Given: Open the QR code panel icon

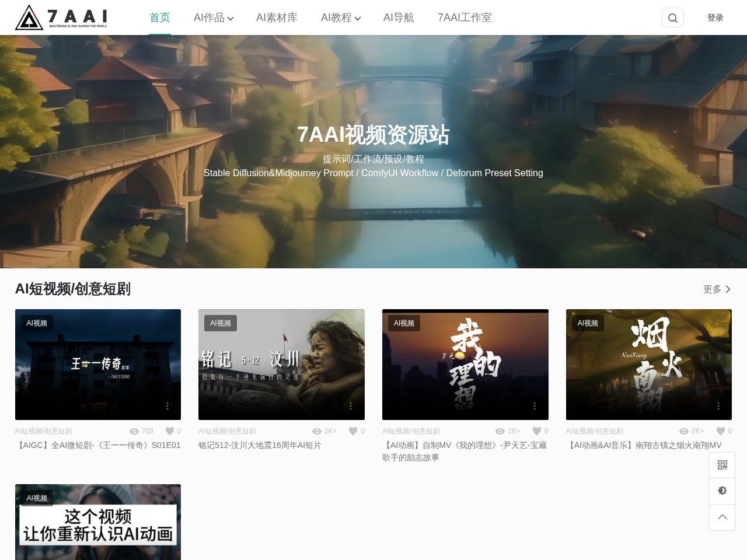Looking at the screenshot, I should point(722,464).
